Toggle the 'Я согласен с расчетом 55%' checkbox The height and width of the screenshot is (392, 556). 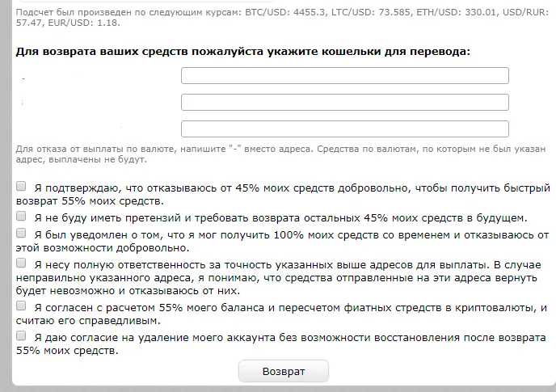[21, 307]
